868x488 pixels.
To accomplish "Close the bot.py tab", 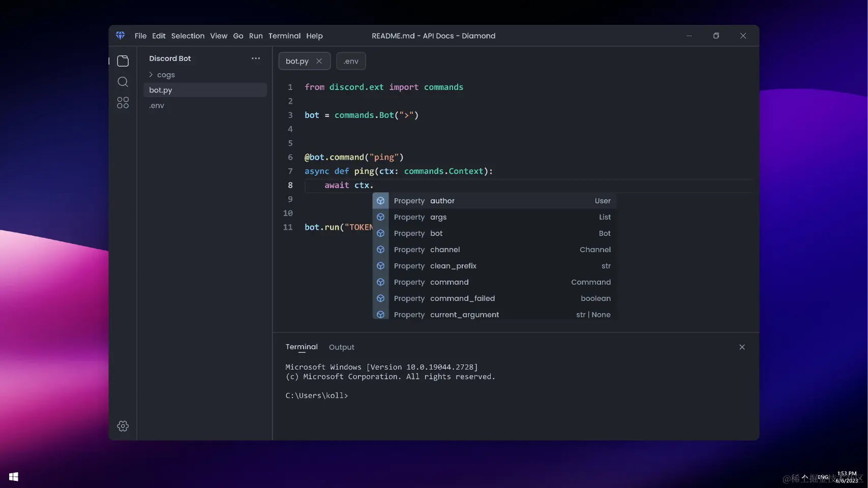I will [x=319, y=61].
